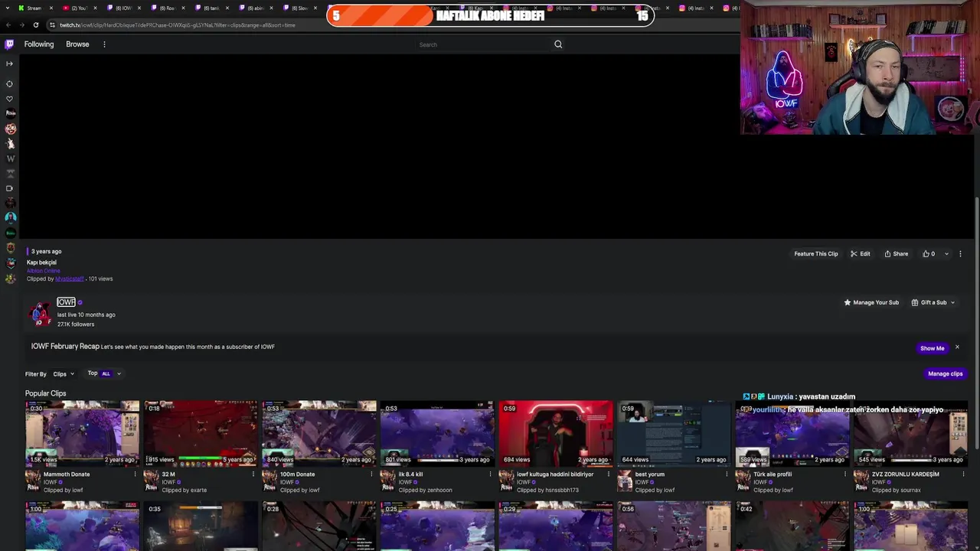Expand the left sidebar with arrow icon

[x=9, y=64]
